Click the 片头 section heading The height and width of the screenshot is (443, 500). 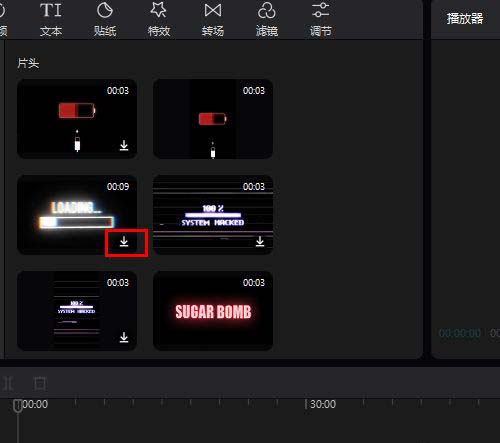(28, 63)
